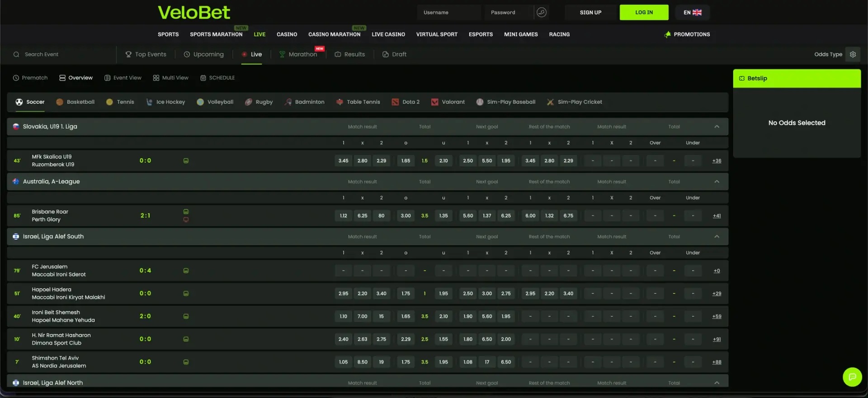
Task: Select the Table Tennis sport filter
Action: point(358,102)
